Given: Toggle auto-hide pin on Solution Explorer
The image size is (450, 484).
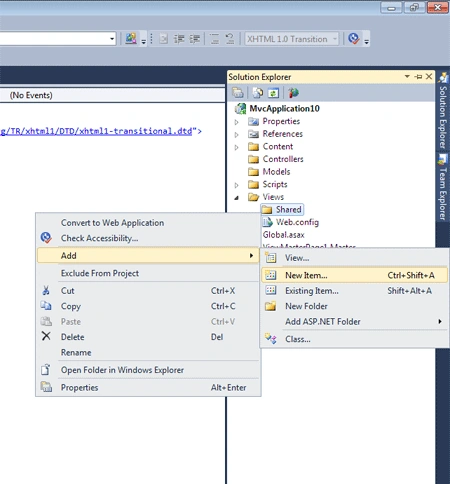Looking at the screenshot, I should 418,77.
